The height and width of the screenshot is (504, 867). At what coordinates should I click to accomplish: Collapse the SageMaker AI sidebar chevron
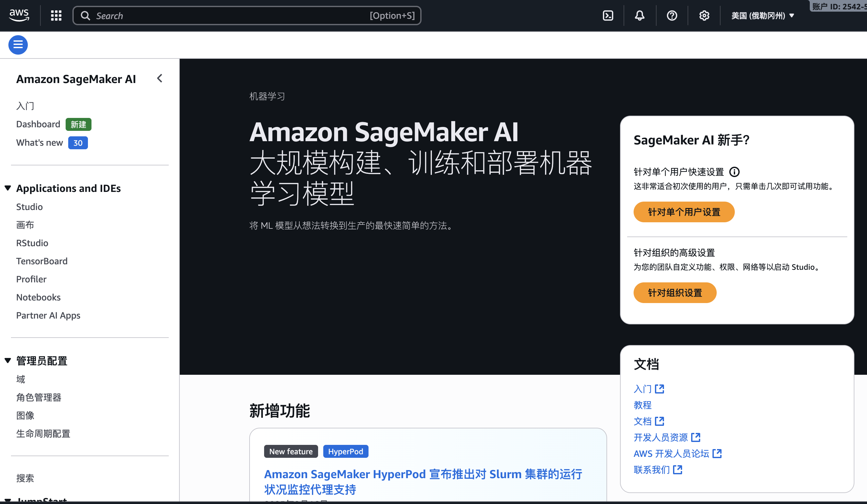click(160, 79)
